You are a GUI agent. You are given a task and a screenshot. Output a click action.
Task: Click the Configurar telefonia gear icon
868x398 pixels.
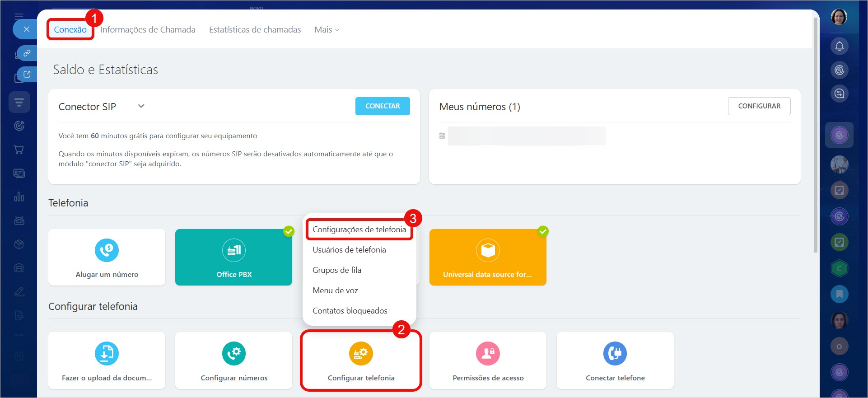click(361, 353)
